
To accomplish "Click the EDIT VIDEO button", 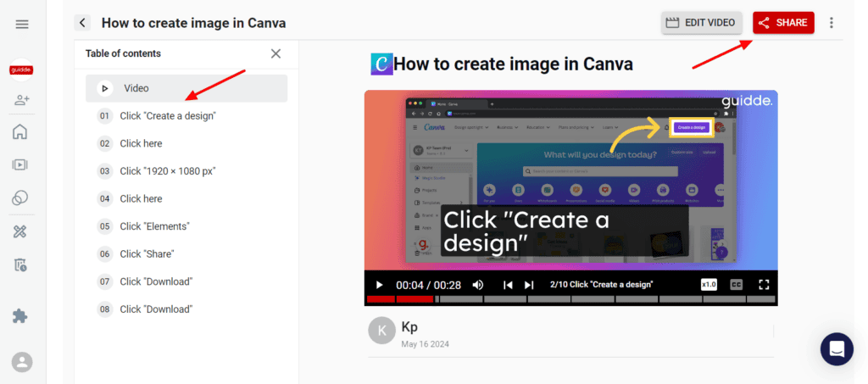I will coord(701,23).
